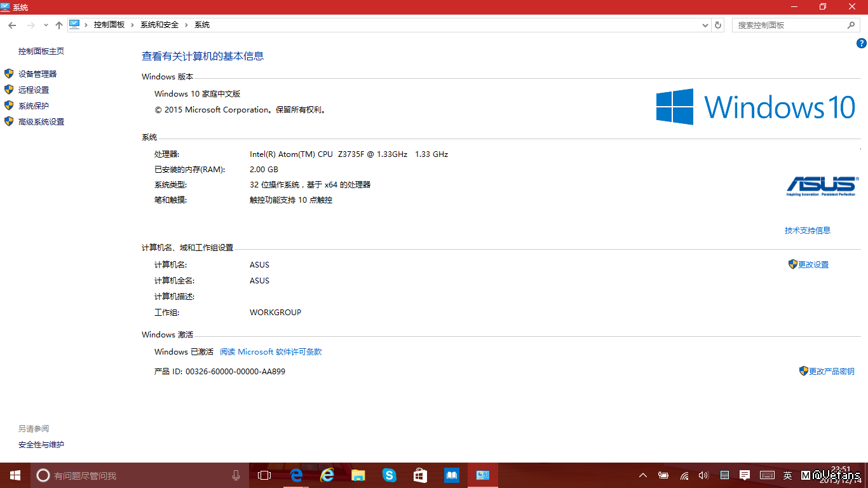Screen dimensions: 868x488
Task: Click 控制面板 in the breadcrumb path
Action: tap(109, 25)
